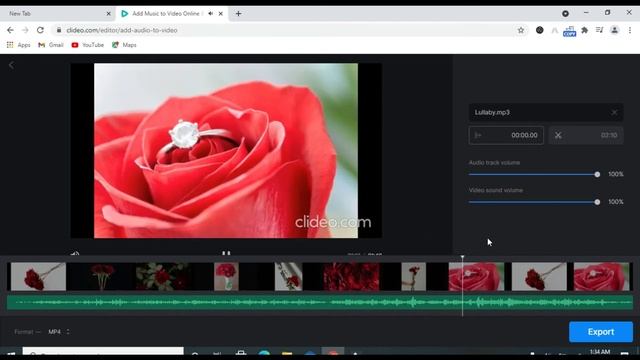Select the first rose clip thumbnail

click(38, 277)
